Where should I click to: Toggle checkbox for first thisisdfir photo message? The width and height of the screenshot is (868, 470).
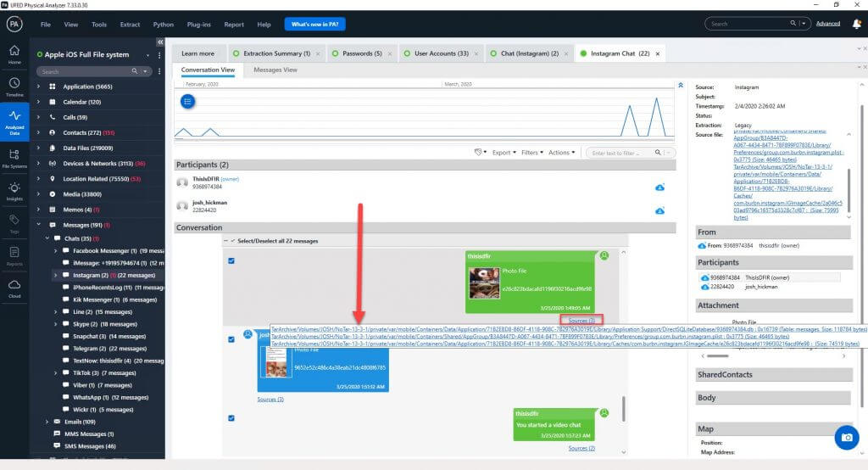click(x=231, y=260)
